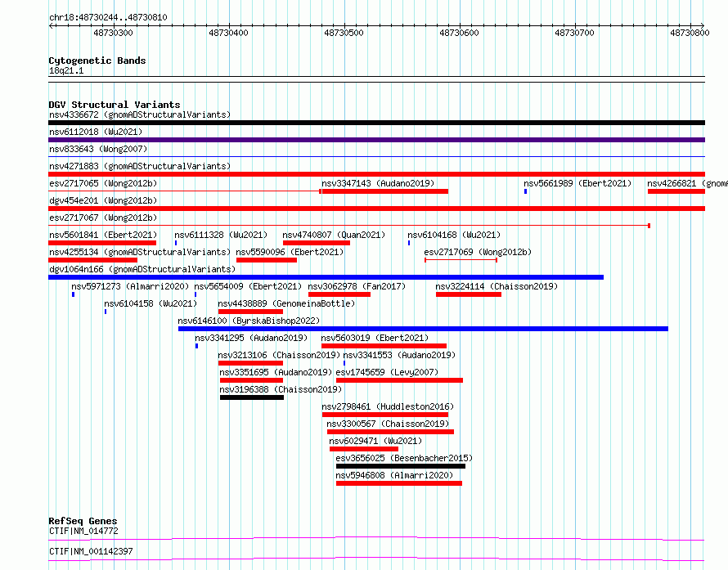
Task: Select dgv454e201 (Wong2012b) label
Action: [103, 200]
